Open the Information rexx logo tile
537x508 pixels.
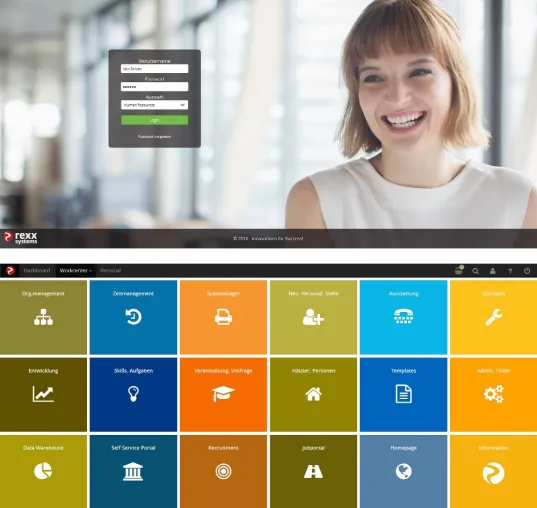click(x=494, y=472)
